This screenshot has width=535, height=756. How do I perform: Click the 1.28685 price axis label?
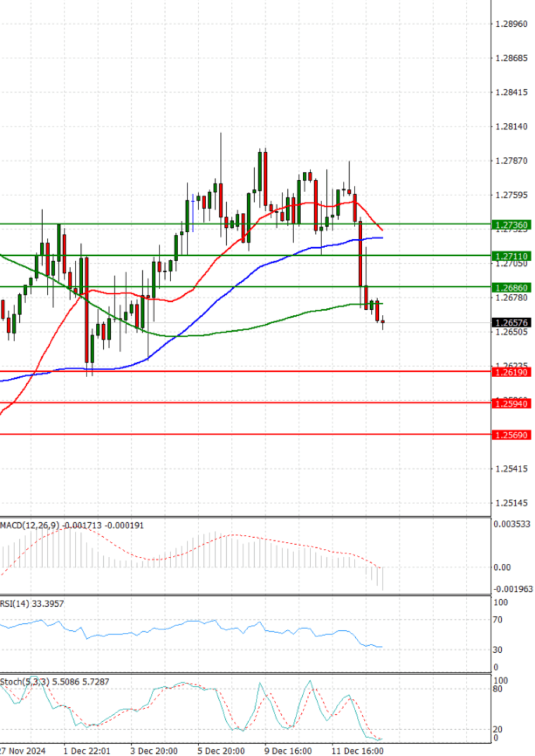click(x=511, y=58)
